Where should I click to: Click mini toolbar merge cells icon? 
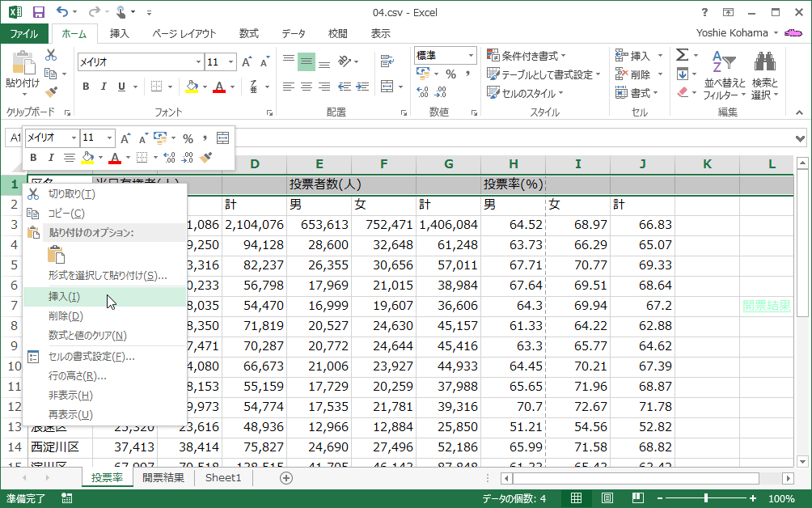click(222, 138)
